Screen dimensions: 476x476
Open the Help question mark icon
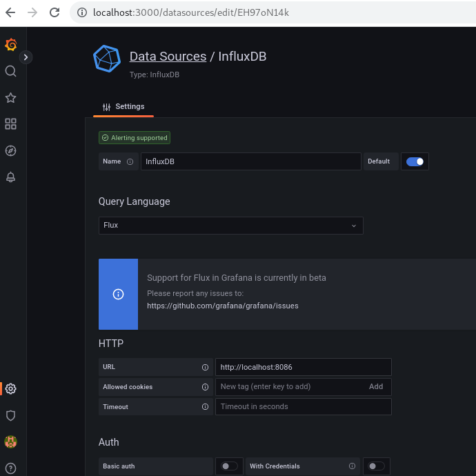tap(10, 468)
